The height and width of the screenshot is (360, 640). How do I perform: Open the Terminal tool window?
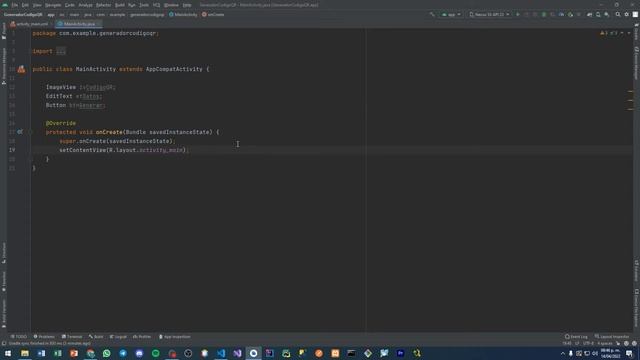pos(72,337)
